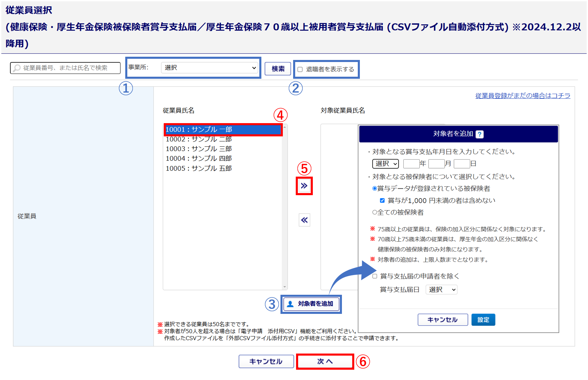Screen dimensions: 588x380
Task: Click the blue 設定 button
Action: point(483,320)
